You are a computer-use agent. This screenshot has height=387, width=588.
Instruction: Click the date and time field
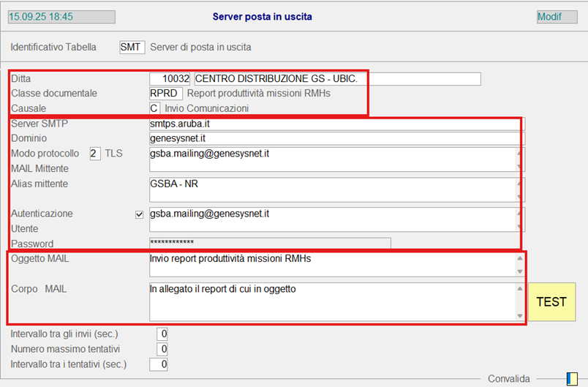pyautogui.click(x=61, y=17)
